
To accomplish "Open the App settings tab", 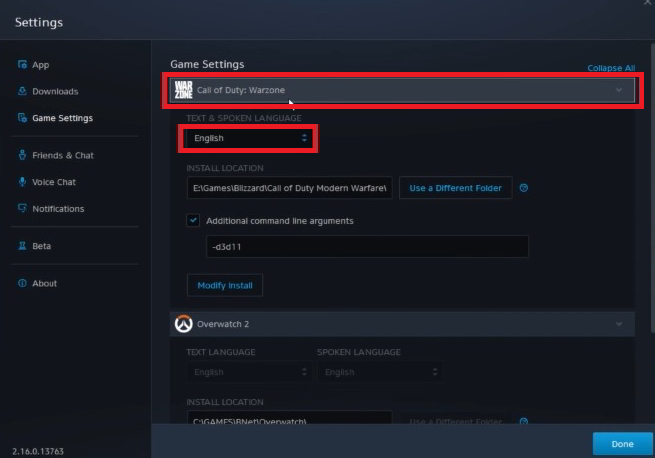I will (41, 65).
